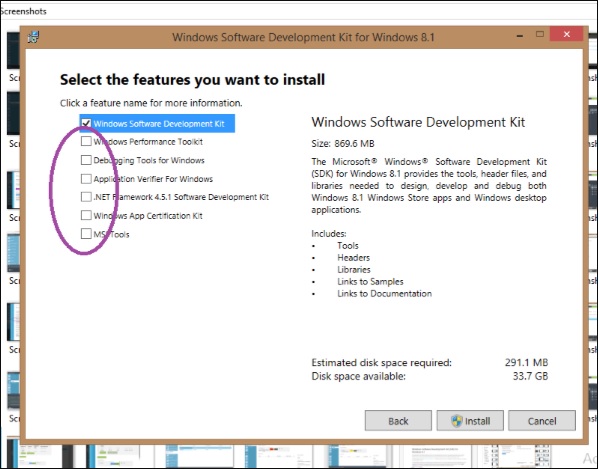Image resolution: width=599 pixels, height=469 pixels.
Task: Select the 'Links to Samples' list entry
Action: (x=370, y=281)
